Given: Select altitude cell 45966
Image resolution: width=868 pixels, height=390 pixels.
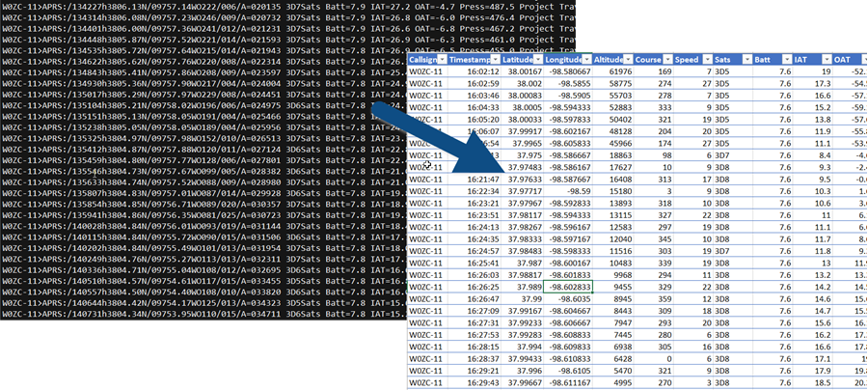Looking at the screenshot, I should 612,143.
